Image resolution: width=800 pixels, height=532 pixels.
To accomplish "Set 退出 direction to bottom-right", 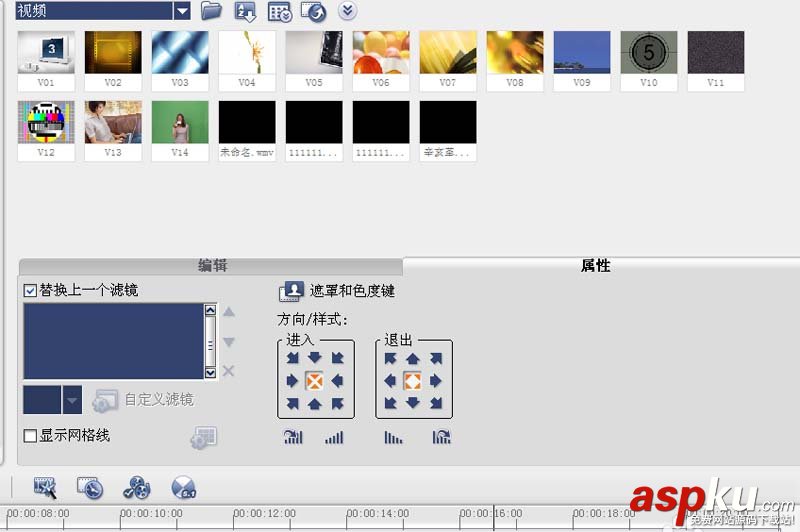I will [436, 403].
